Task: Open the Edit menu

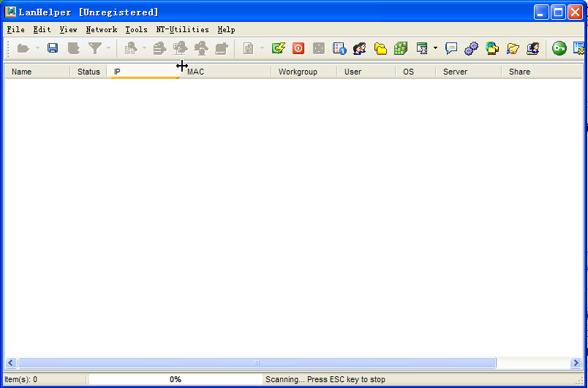Action: tap(42, 29)
